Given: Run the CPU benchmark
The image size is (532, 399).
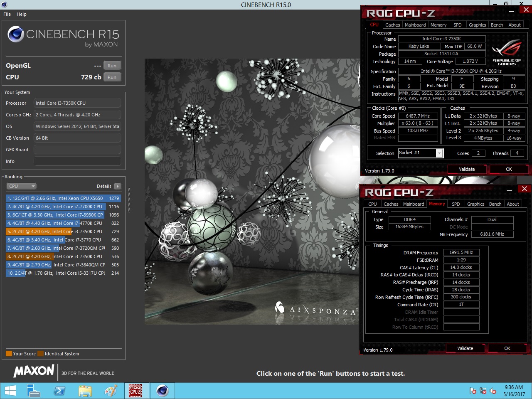Looking at the screenshot, I should [x=112, y=77].
